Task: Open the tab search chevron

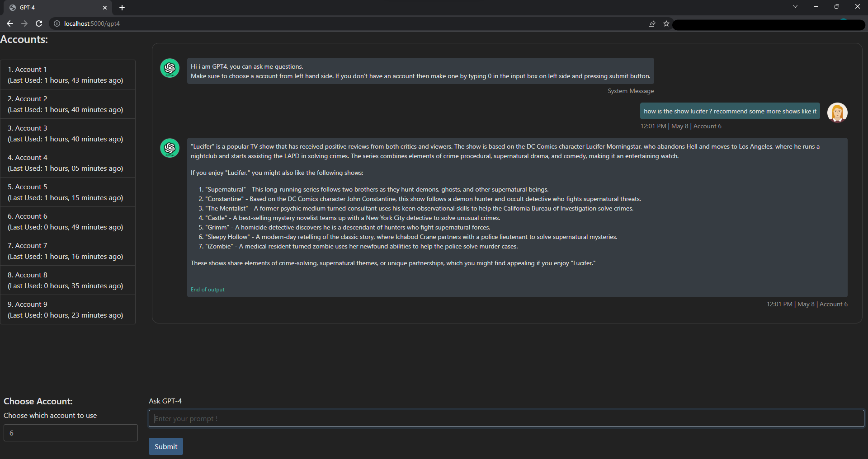Action: (x=795, y=6)
